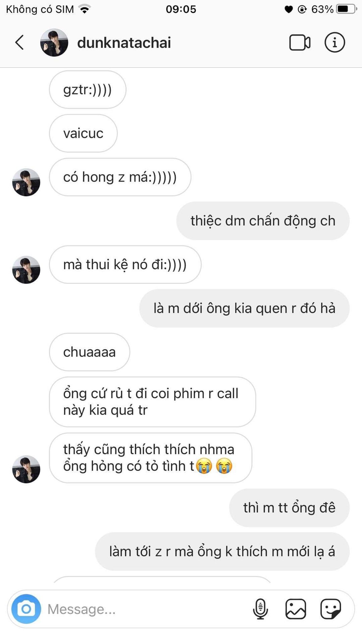Image resolution: width=362 pixels, height=644 pixels.
Task: Open the camera from message bar
Action: click(x=26, y=609)
